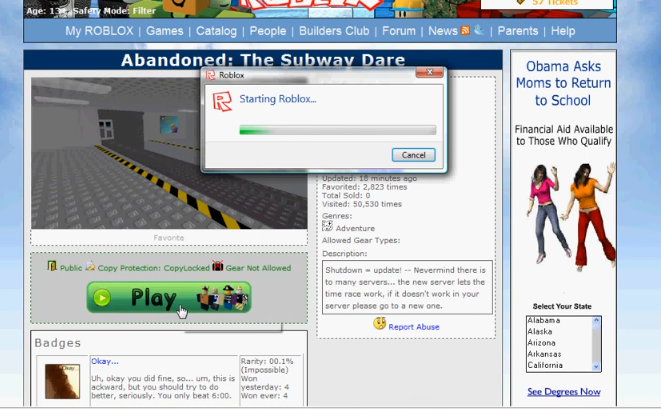Open Builders Club page
The height and width of the screenshot is (409, 661).
pyautogui.click(x=334, y=31)
